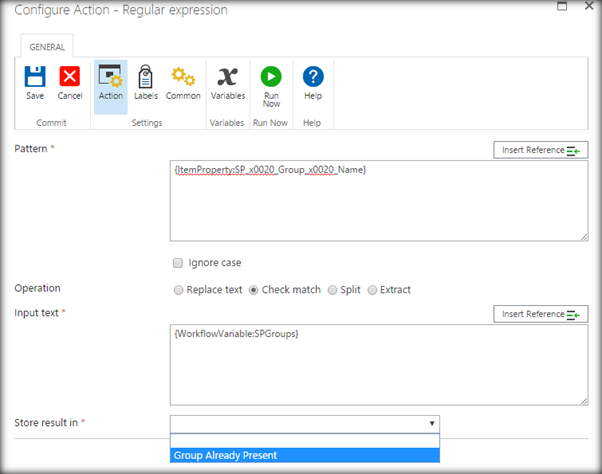Select the Replace text operation
Viewport: 602px width, 474px height.
pos(178,290)
